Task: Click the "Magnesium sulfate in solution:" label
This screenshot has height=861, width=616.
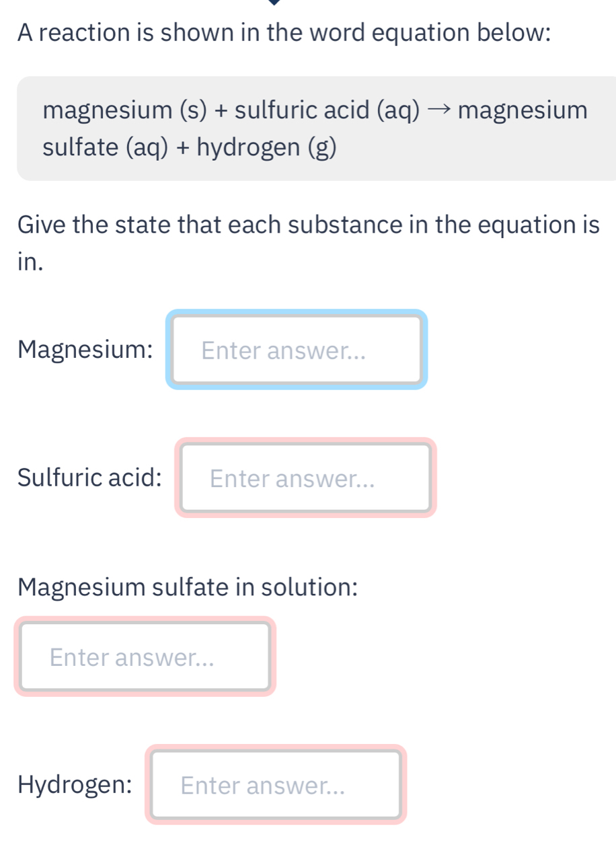Action: tap(188, 586)
